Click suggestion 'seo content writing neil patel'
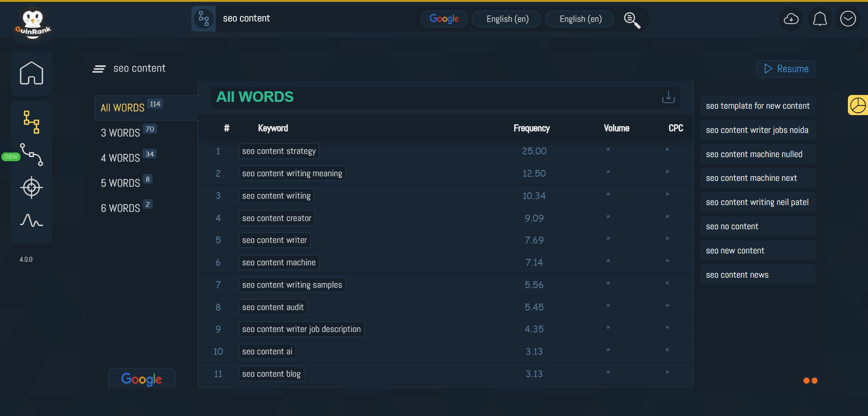 758,202
